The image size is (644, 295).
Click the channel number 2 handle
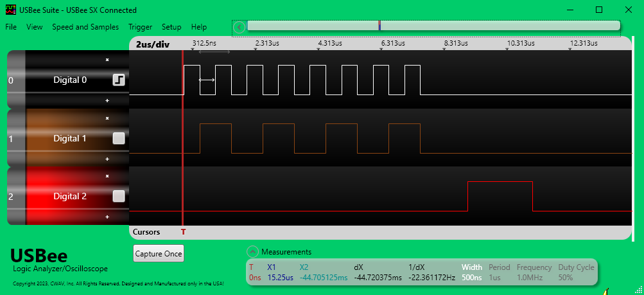point(11,197)
